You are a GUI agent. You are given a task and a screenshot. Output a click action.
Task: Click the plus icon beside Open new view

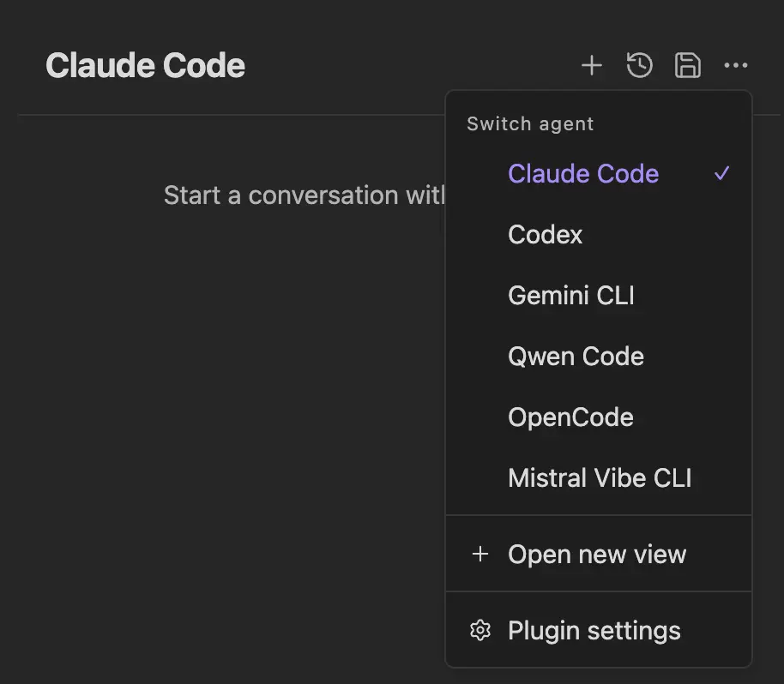pyautogui.click(x=480, y=554)
